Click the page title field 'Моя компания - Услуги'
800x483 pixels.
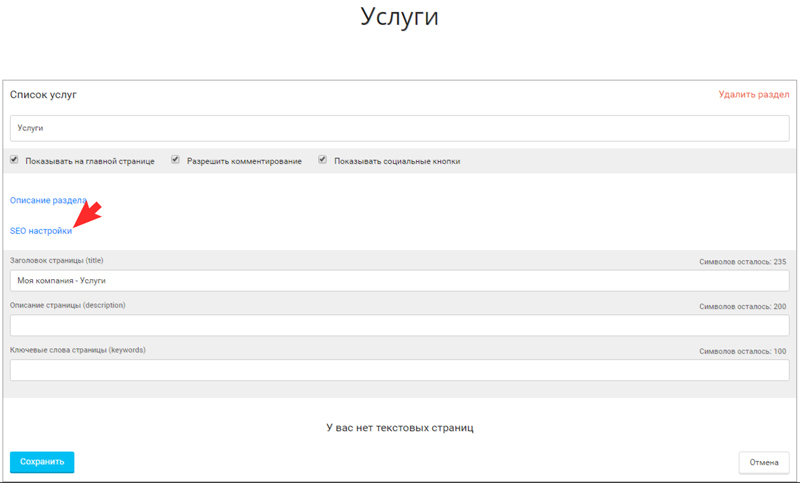[x=399, y=281]
